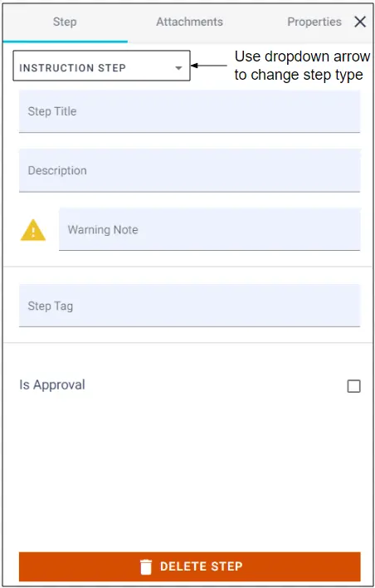Tick the Is Approval checkbox
This screenshot has height=588, width=375.
tap(354, 386)
